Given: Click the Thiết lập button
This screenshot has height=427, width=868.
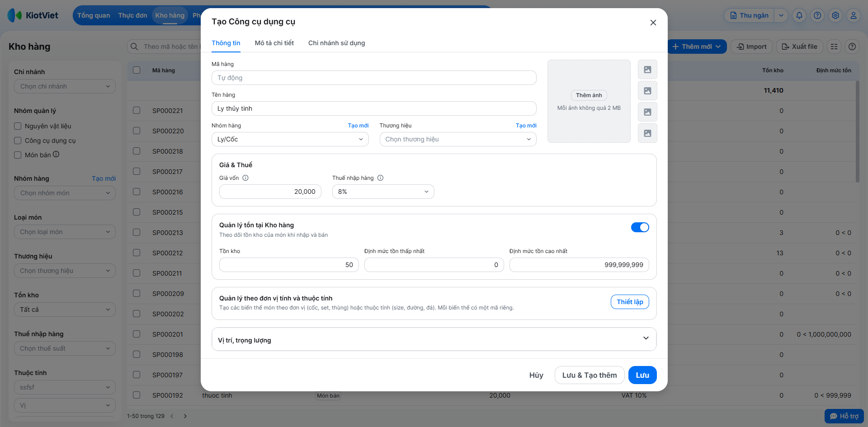Looking at the screenshot, I should [x=629, y=302].
